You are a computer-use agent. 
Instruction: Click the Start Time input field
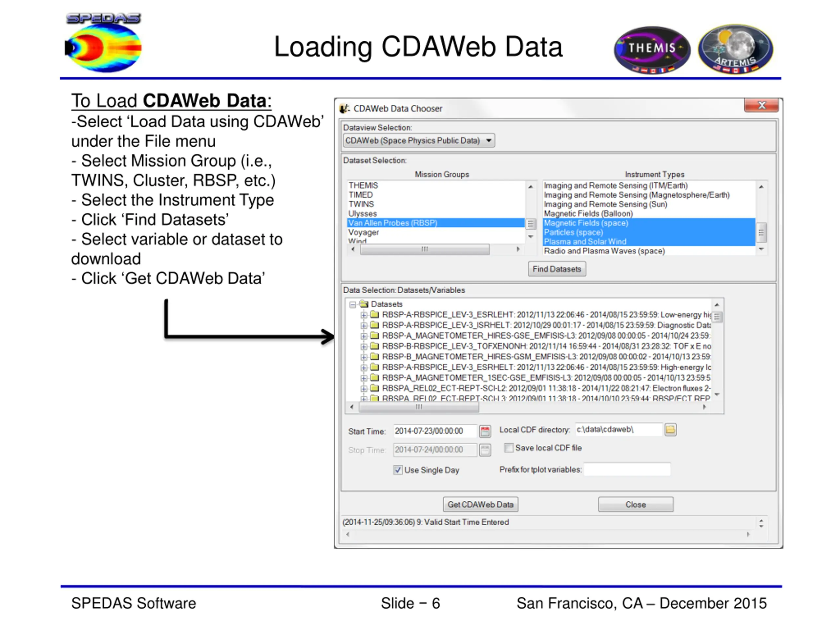click(435, 431)
